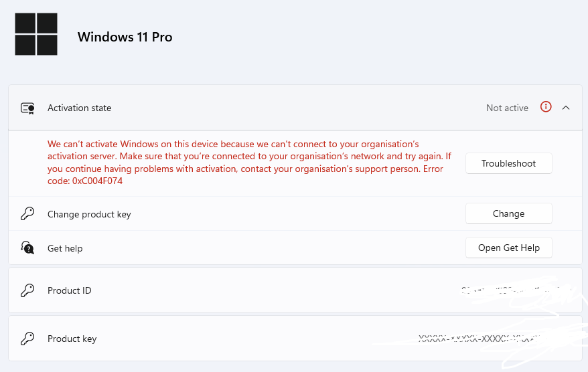Click the red error message with code 0xC004F074
The image size is (588, 372).
(249, 163)
